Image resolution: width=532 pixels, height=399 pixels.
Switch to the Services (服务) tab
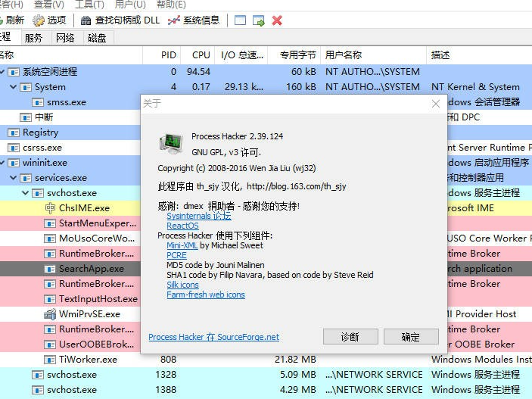33,38
